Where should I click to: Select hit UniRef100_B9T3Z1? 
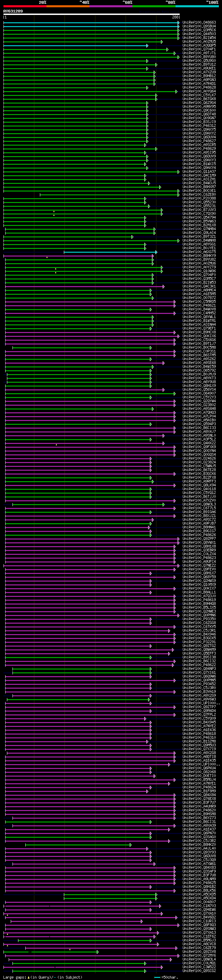coord(199,237)
